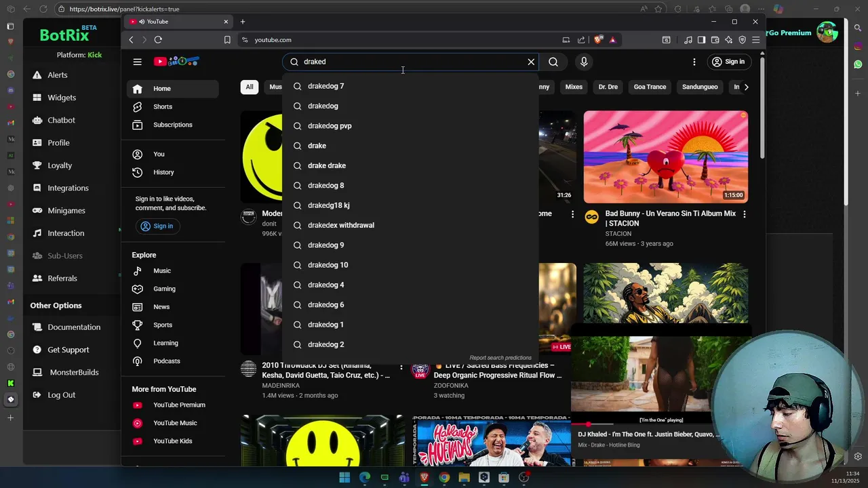Click 'Report search predictions' link
The image size is (868, 488).
coord(500,358)
